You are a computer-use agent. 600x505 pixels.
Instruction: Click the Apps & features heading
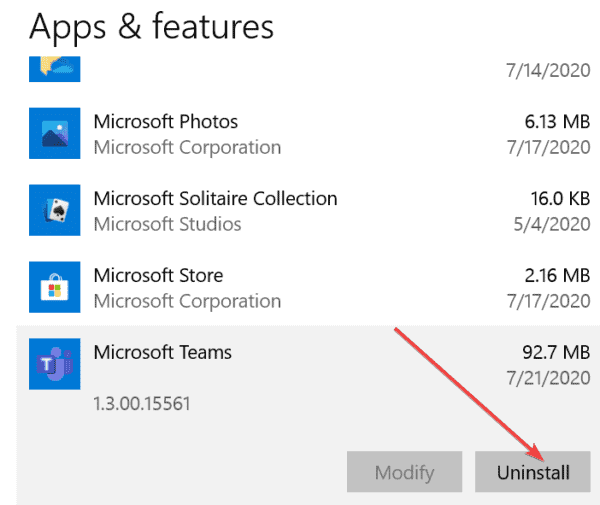tap(152, 27)
